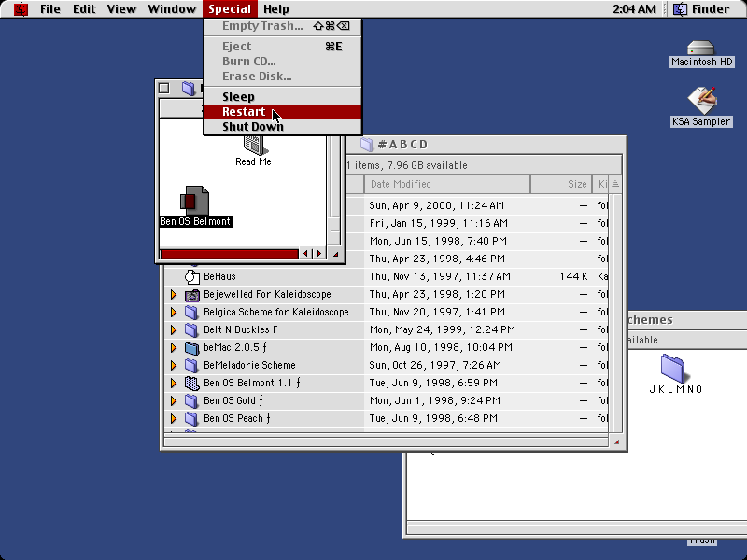Click the 7.96 GB available status text

click(428, 166)
